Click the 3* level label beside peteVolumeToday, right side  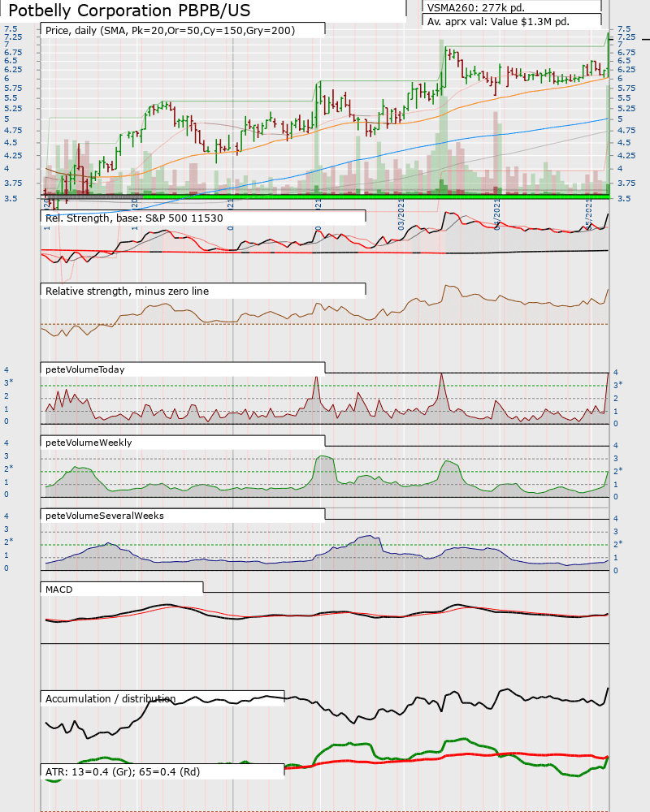point(617,385)
